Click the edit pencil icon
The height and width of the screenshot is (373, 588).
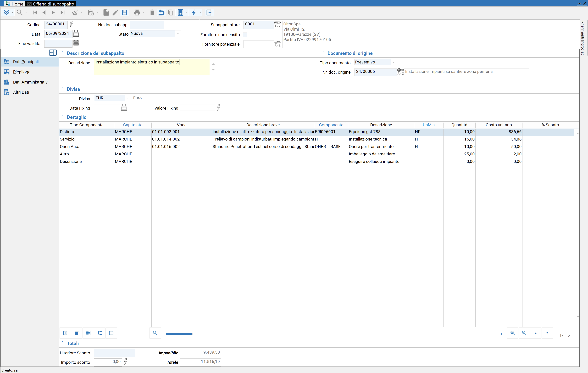(x=115, y=12)
